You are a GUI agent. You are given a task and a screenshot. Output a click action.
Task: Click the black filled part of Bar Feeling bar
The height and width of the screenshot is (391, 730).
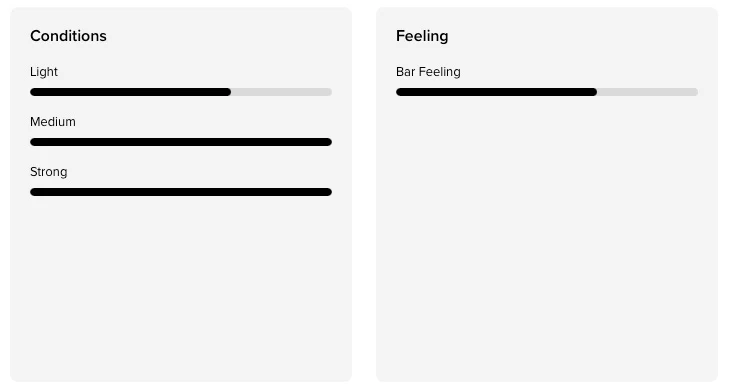496,92
